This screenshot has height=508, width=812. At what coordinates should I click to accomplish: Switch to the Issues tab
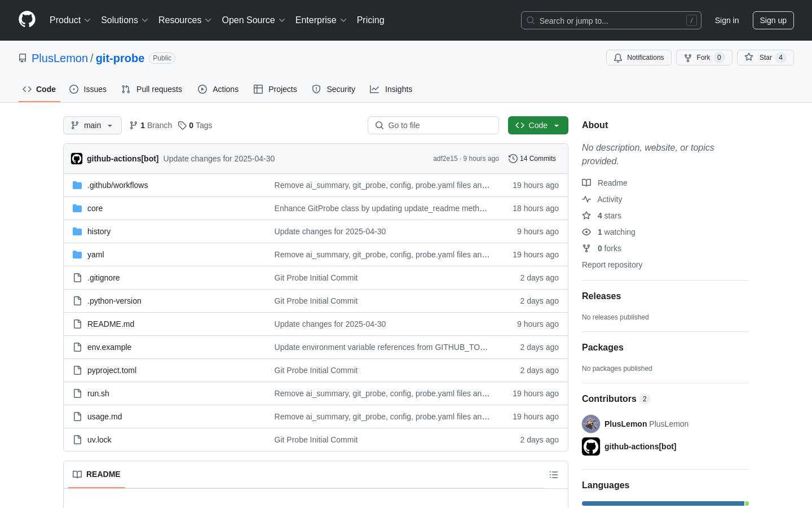(88, 89)
